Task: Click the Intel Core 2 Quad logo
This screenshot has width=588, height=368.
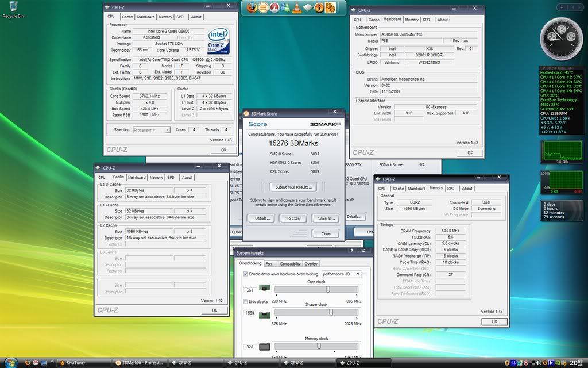Action: click(x=218, y=40)
